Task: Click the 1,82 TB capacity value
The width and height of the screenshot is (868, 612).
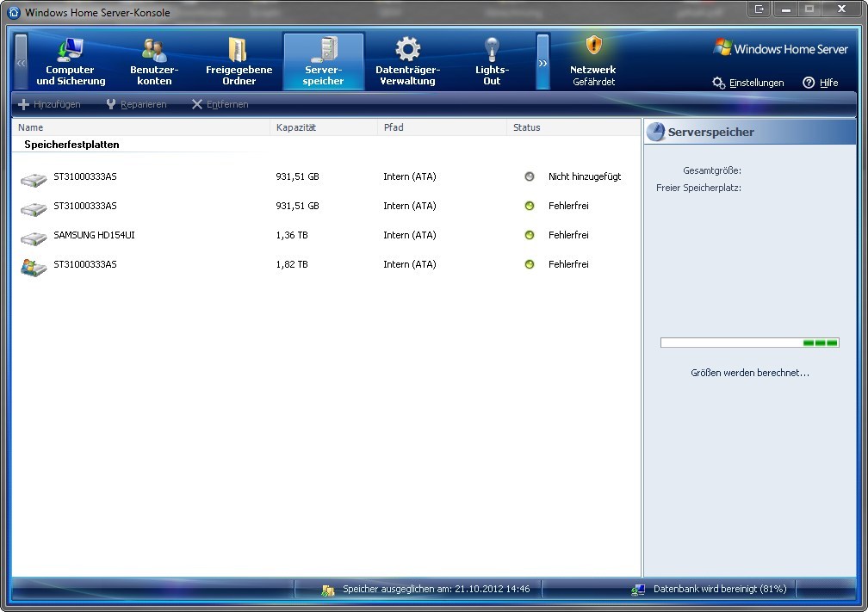Action: [292, 264]
